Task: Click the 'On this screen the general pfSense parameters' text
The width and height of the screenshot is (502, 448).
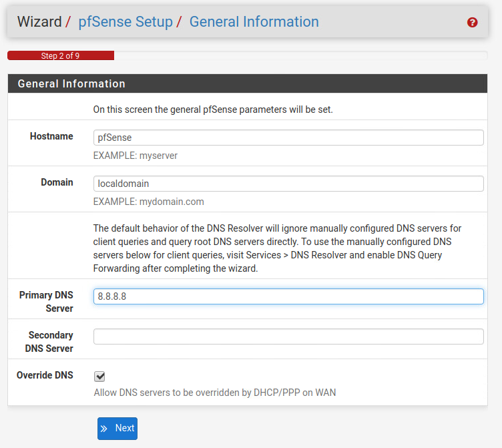Action: 213,109
